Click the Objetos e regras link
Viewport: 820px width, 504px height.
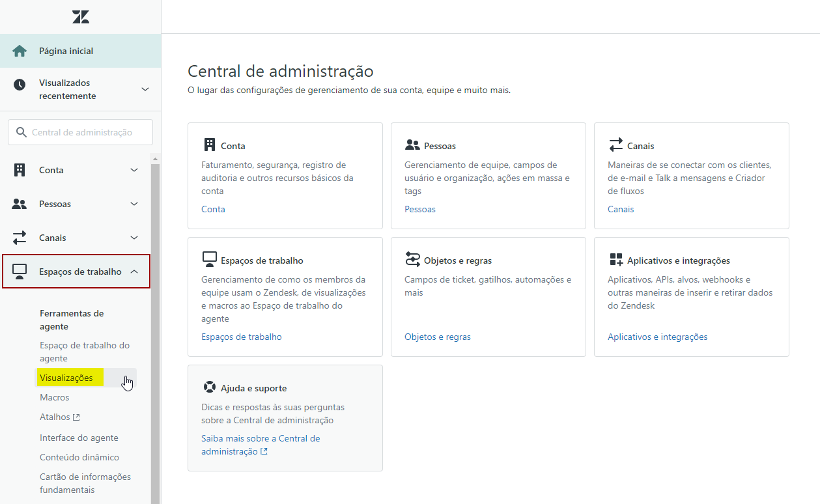tap(437, 337)
